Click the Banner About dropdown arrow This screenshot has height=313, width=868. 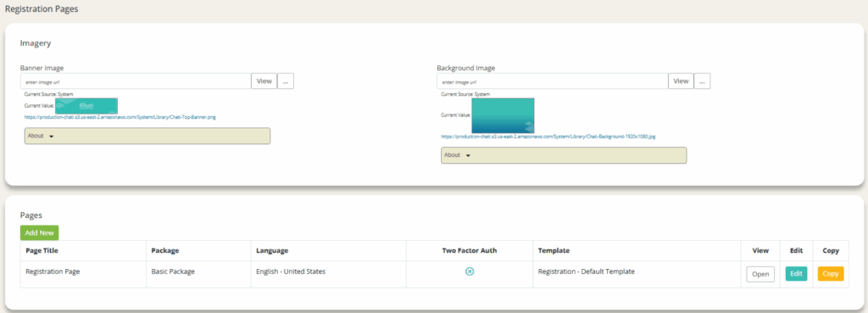52,137
